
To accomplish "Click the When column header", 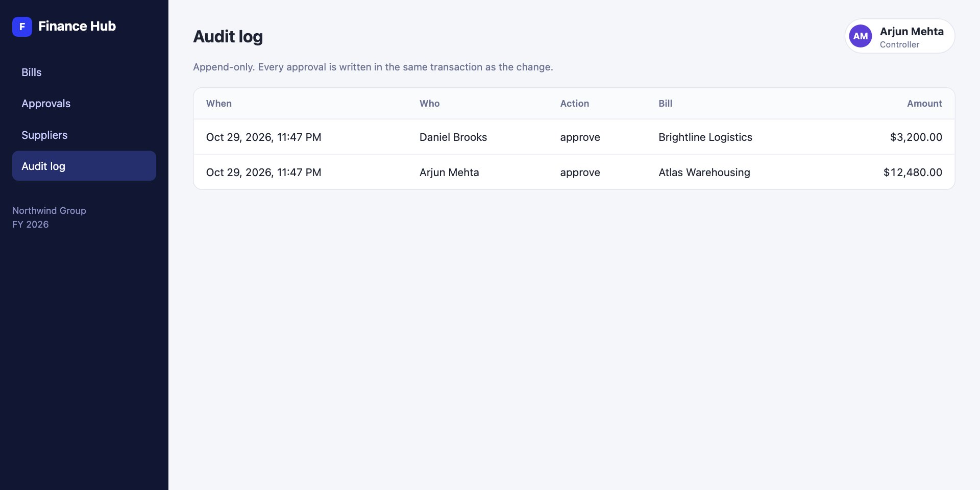I will coord(219,104).
